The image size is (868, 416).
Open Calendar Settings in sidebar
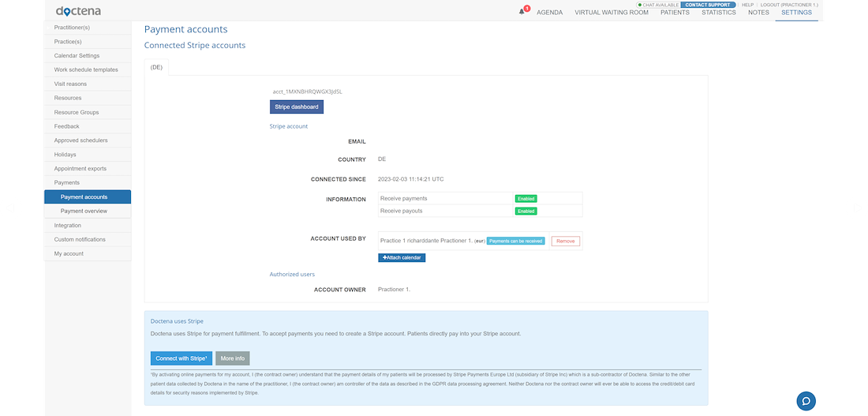[x=88, y=56]
